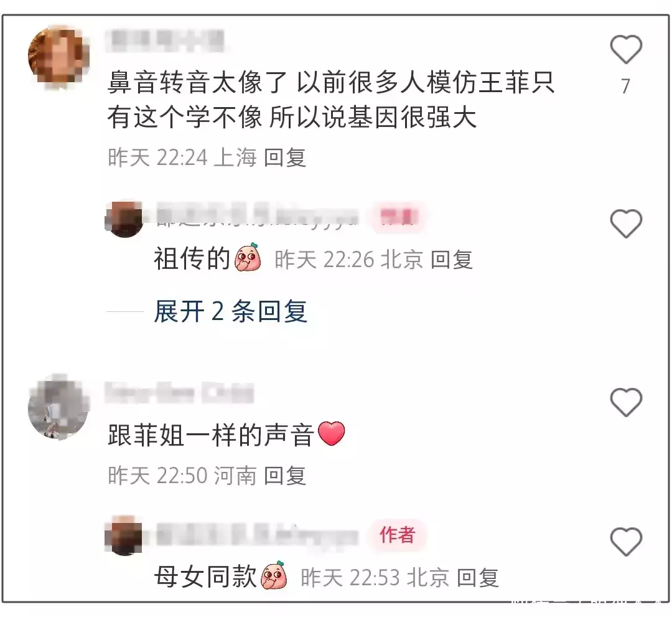The width and height of the screenshot is (672, 617).
Task: Open avatar beside the 祖传的 reply
Action: tap(124, 219)
